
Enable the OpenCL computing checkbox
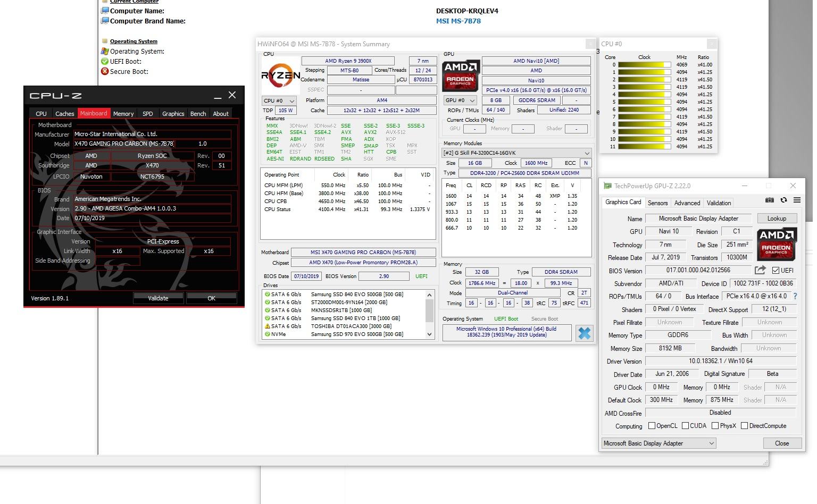[x=652, y=425]
